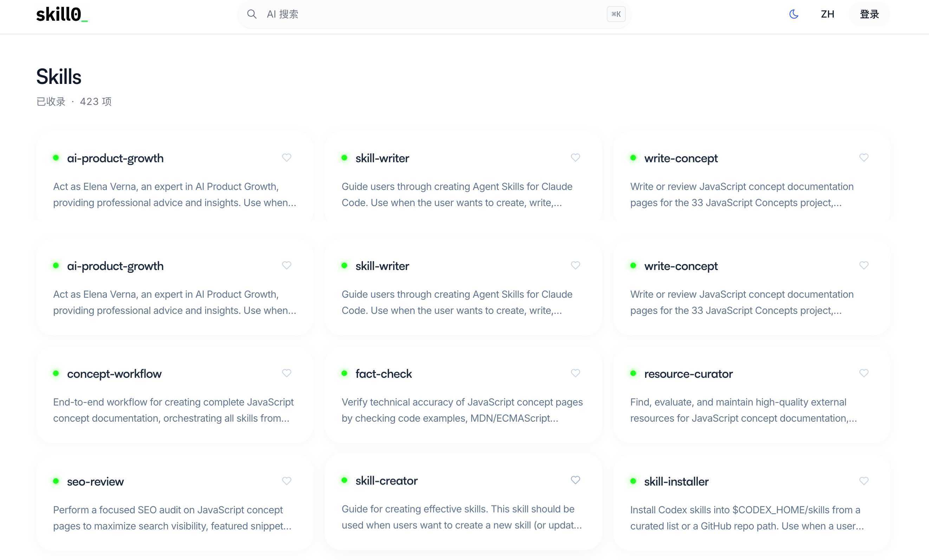This screenshot has width=929, height=560.
Task: Favorite the seo-review heart icon
Action: point(287,481)
